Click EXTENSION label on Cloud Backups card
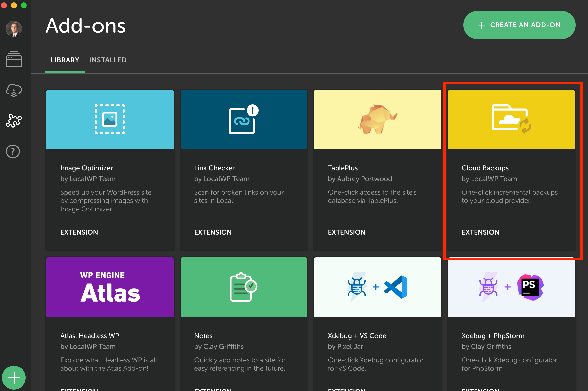The image size is (588, 391). 480,232
